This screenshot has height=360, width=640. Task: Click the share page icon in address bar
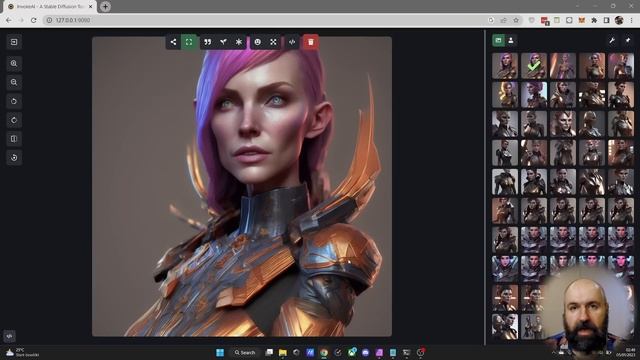tap(504, 20)
